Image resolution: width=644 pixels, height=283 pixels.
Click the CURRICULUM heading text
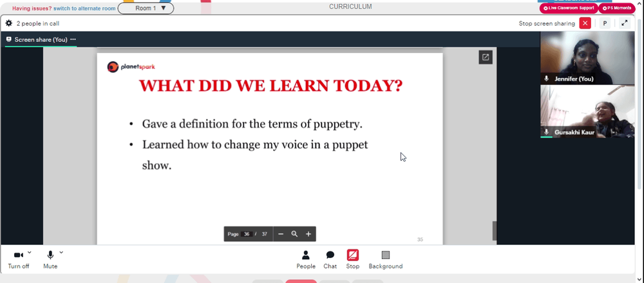350,6
